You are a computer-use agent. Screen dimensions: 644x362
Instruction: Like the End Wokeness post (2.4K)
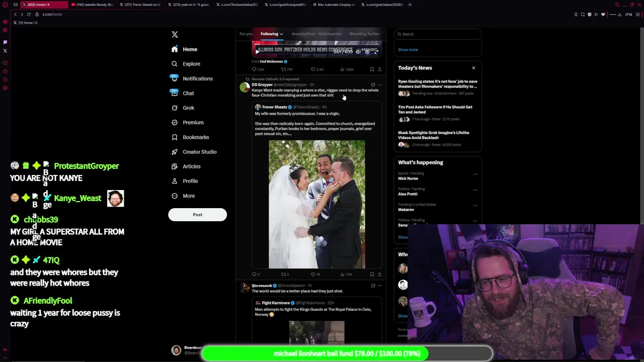pos(316,69)
